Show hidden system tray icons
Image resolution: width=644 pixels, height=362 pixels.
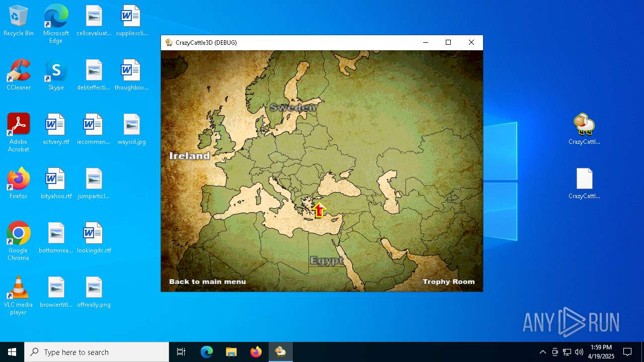coord(542,352)
